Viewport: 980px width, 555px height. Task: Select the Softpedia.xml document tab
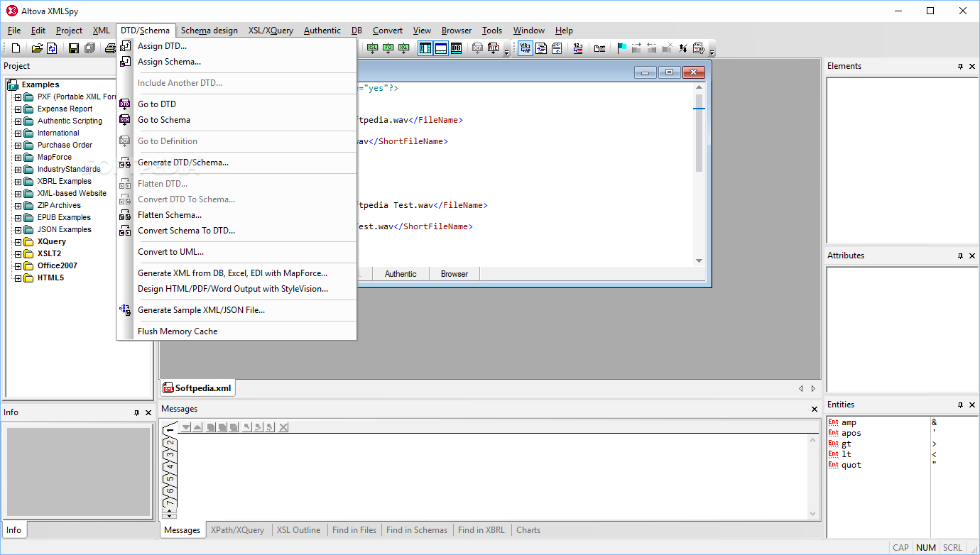point(197,388)
